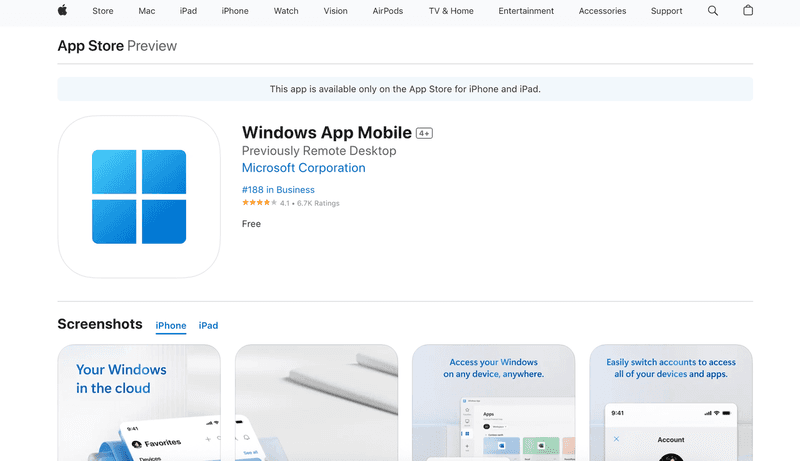Open the Store menu item
This screenshot has height=461, width=800.
tap(103, 11)
